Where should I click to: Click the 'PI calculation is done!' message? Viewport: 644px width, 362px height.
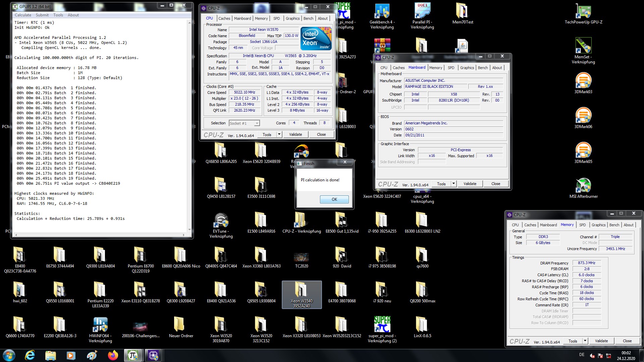coord(320,180)
